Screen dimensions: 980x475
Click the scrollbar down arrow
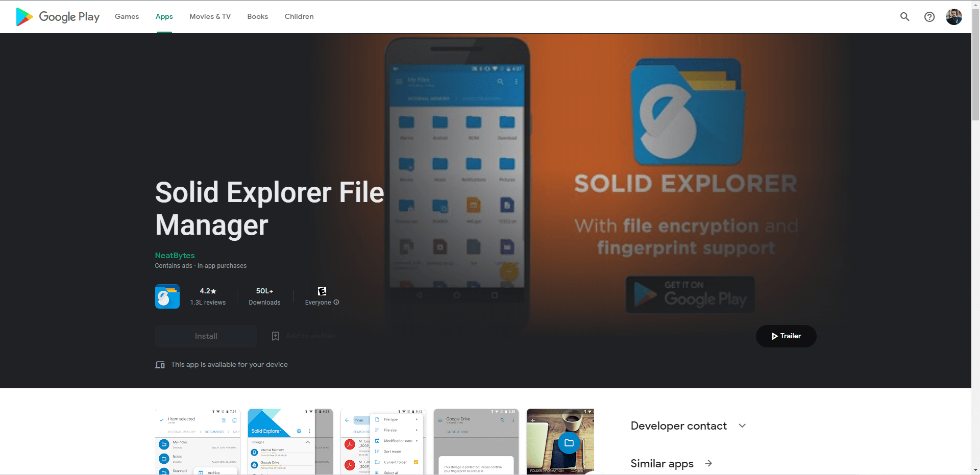(975, 470)
